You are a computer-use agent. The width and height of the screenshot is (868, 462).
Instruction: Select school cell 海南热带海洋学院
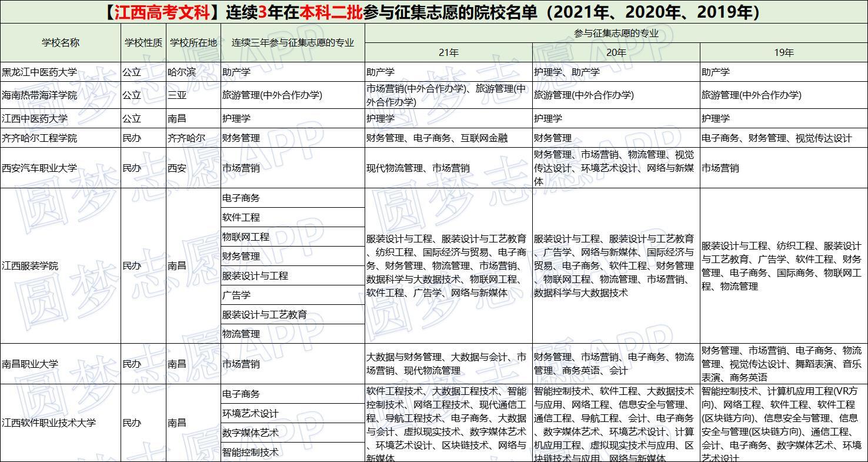pos(61,95)
